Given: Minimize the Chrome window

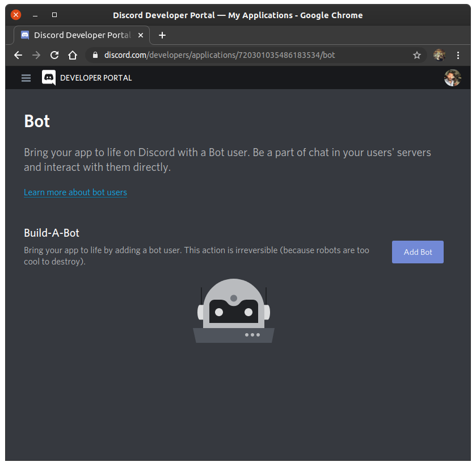Looking at the screenshot, I should pyautogui.click(x=35, y=15).
